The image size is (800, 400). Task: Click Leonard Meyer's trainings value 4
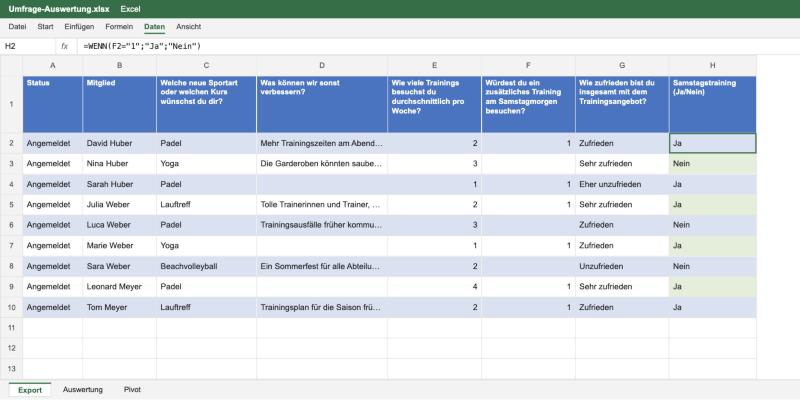[435, 287]
